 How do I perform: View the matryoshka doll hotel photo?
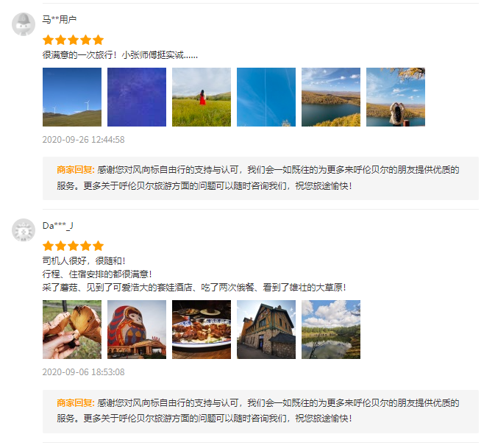(x=137, y=330)
